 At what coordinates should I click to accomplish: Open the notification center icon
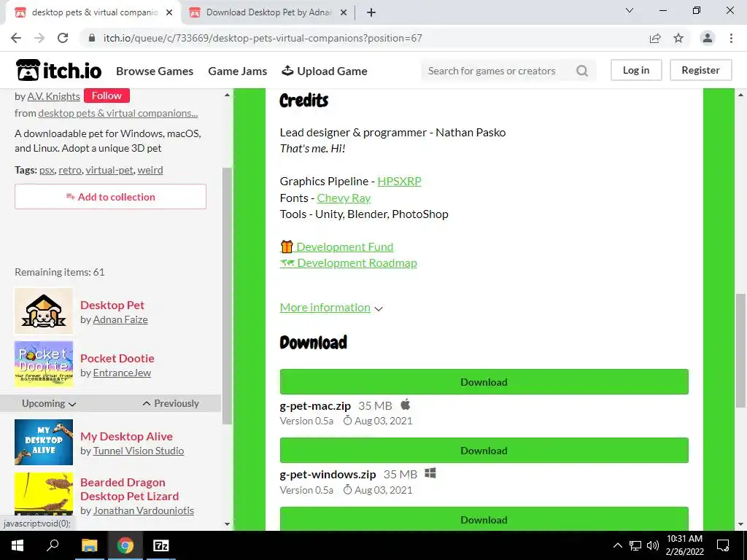tap(723, 545)
